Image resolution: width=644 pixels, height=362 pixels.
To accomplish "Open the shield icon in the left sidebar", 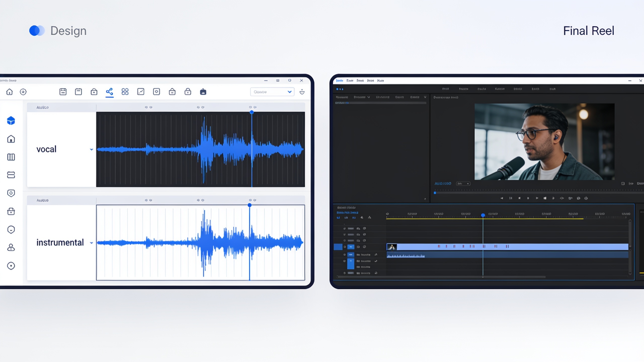I will pyautogui.click(x=11, y=193).
